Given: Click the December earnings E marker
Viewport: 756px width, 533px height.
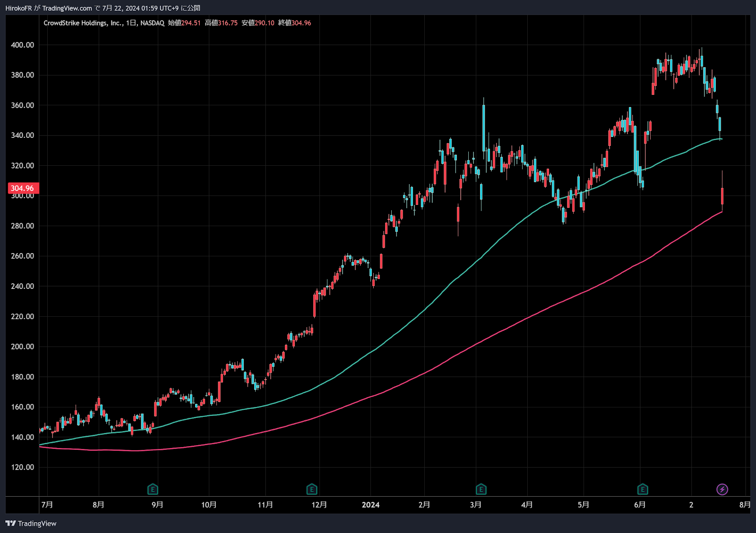Looking at the screenshot, I should [x=312, y=489].
